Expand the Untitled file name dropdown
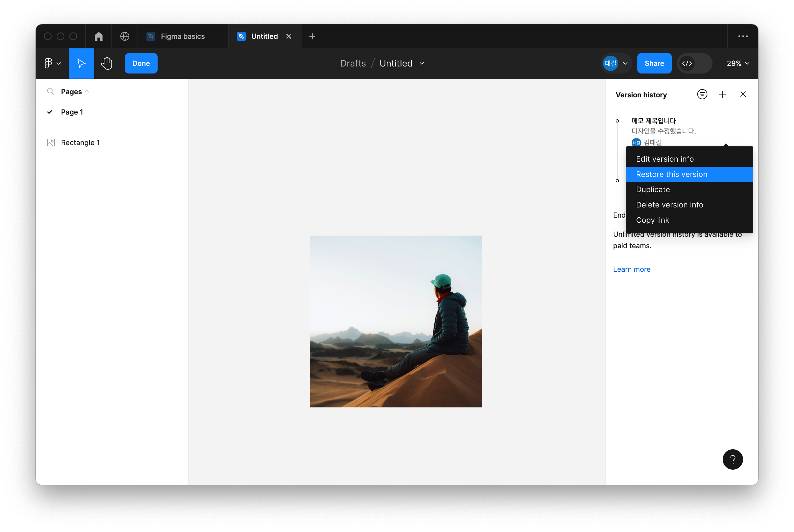Image resolution: width=794 pixels, height=532 pixels. [x=422, y=63]
